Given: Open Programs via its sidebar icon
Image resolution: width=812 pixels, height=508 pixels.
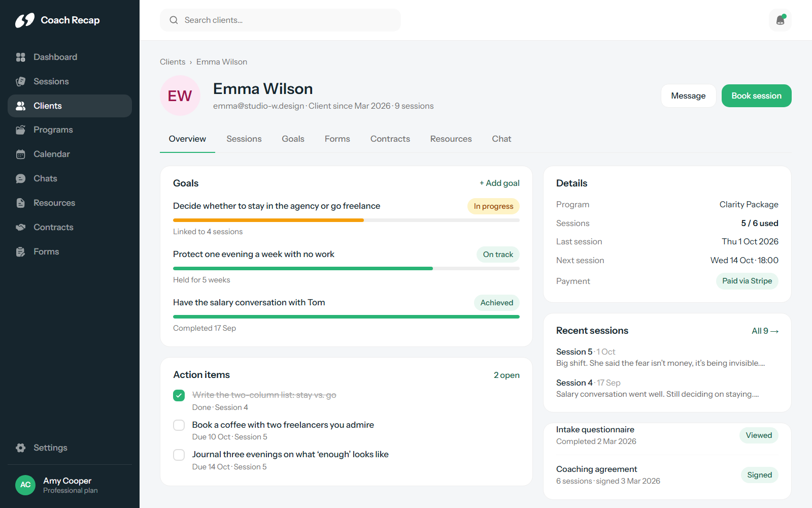Looking at the screenshot, I should tap(21, 130).
